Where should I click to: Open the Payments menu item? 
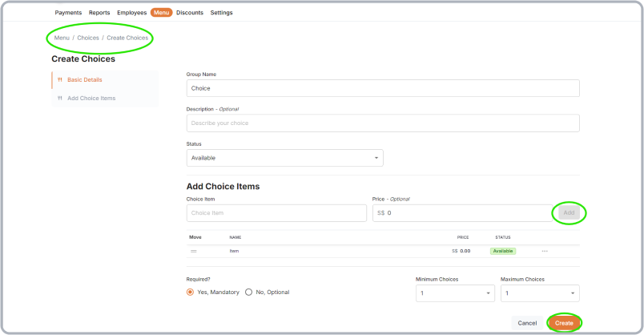click(68, 13)
